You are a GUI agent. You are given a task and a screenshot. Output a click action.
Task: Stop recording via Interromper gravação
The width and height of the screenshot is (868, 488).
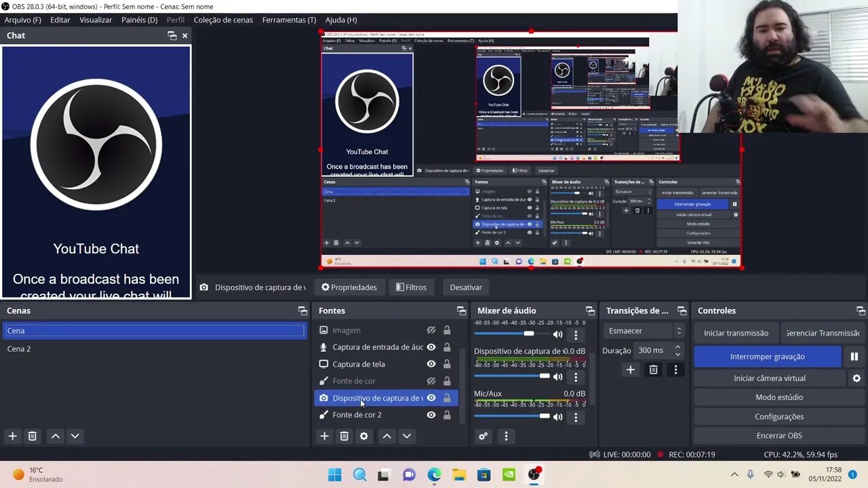tap(768, 357)
